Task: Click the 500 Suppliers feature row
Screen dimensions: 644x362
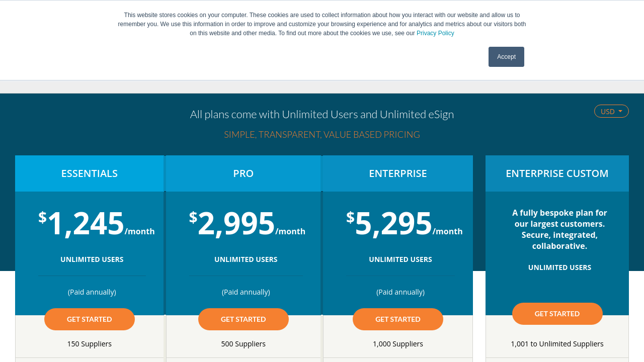Action: point(244,344)
